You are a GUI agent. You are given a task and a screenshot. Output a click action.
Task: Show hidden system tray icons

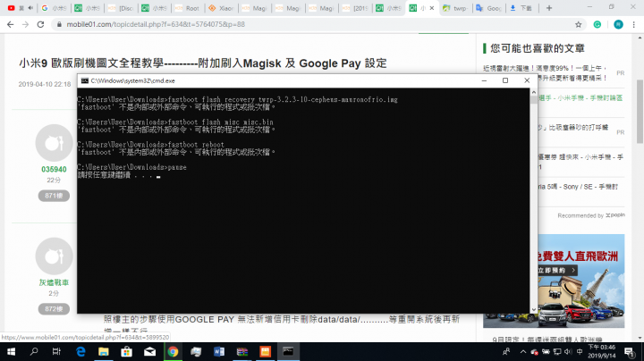(x=523, y=351)
